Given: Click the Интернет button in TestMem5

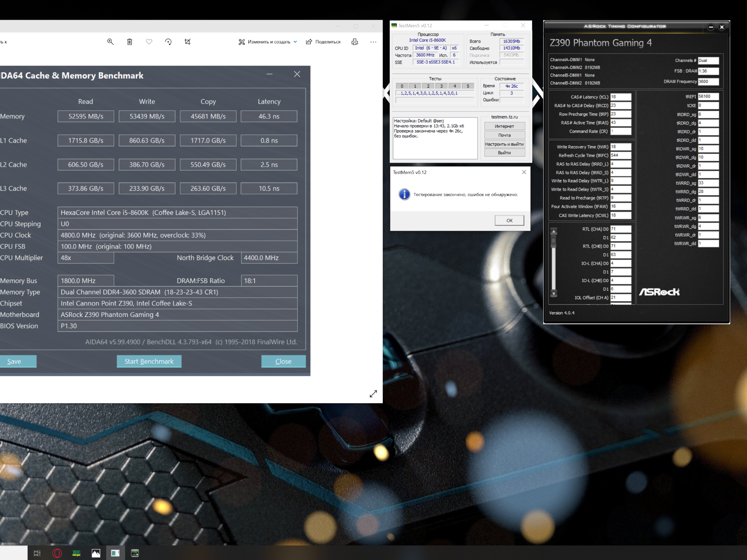Looking at the screenshot, I should coord(504,126).
